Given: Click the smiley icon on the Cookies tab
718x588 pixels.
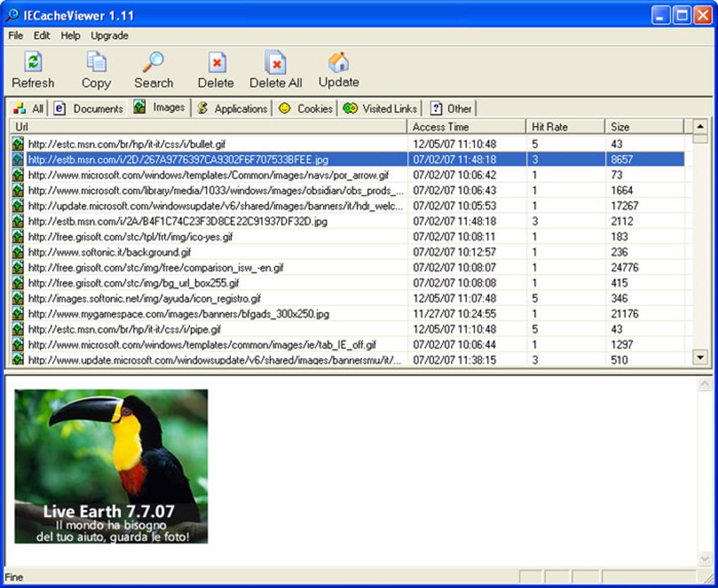Looking at the screenshot, I should tap(284, 108).
